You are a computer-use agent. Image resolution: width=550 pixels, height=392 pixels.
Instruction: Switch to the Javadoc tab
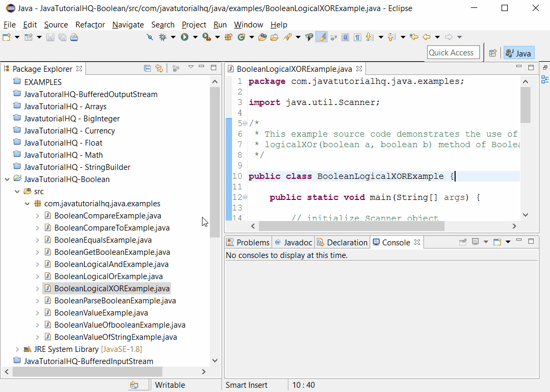coord(293,243)
